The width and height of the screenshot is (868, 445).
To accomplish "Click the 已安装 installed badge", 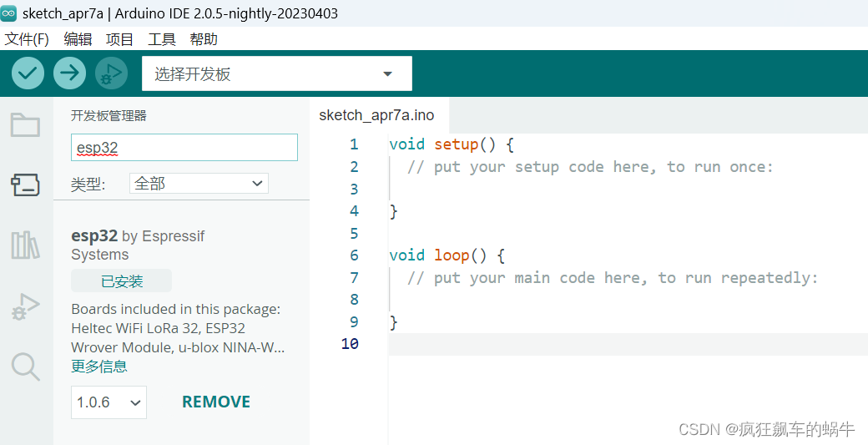I will coord(121,281).
